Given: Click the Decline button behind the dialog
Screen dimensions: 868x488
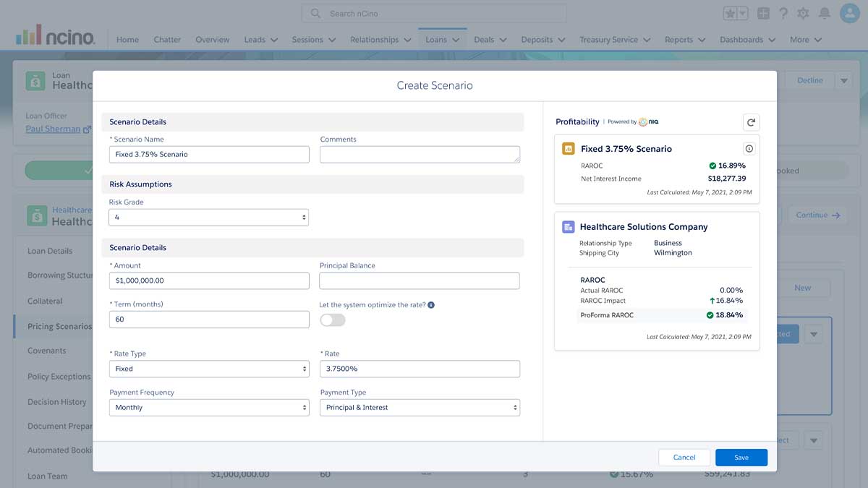Looking at the screenshot, I should click(810, 80).
